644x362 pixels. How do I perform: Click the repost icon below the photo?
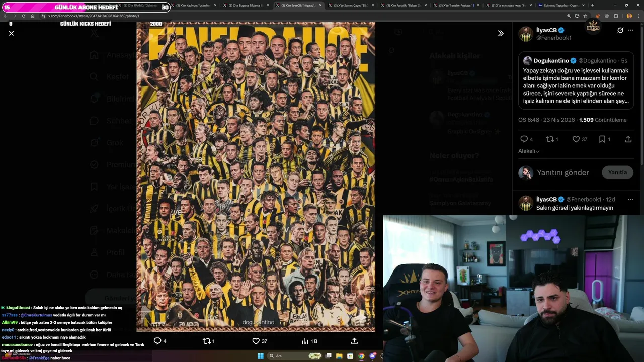(x=206, y=341)
